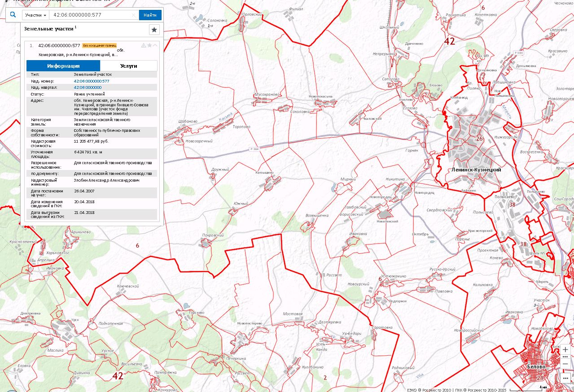574x392 pixels.
Task: Click the Подгорное village label on map
Action: [x=397, y=301]
